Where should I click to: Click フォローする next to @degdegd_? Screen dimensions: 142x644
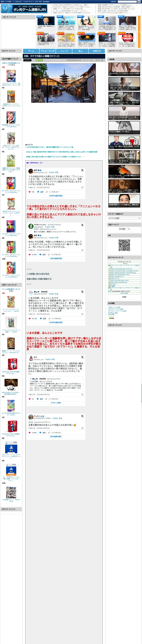pos(49,227)
